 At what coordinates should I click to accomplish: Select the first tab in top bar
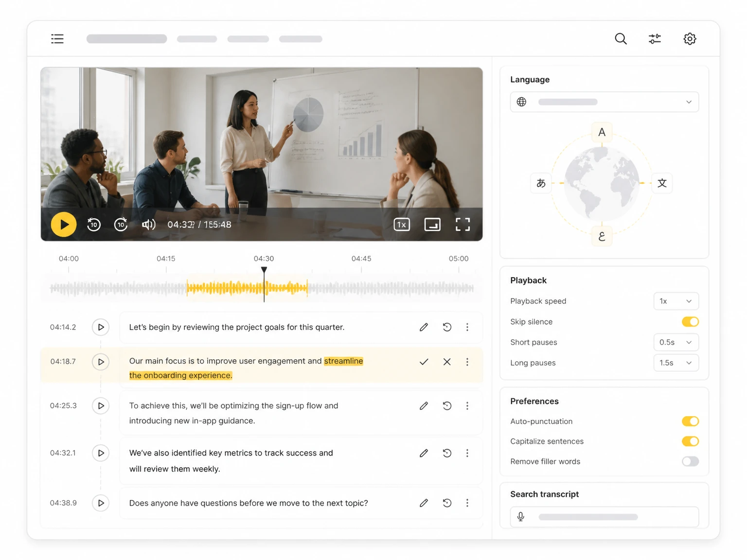click(127, 39)
